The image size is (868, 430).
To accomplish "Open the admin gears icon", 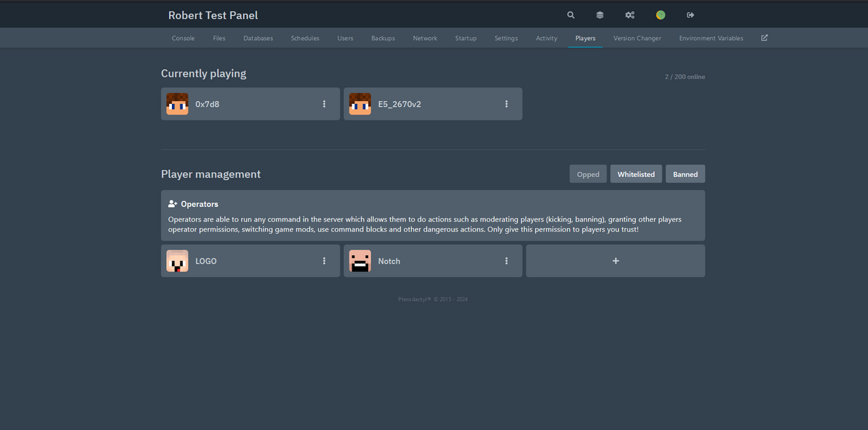I will tap(630, 14).
